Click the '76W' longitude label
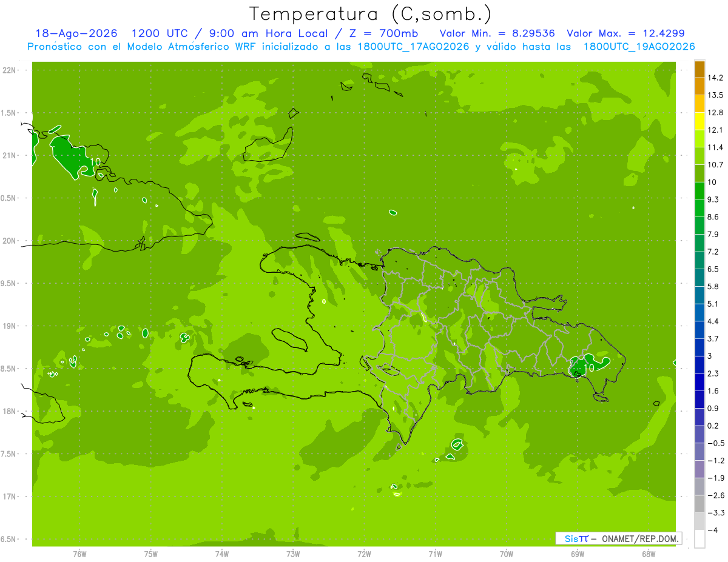Screen dimensions: 728x562 click(79, 554)
